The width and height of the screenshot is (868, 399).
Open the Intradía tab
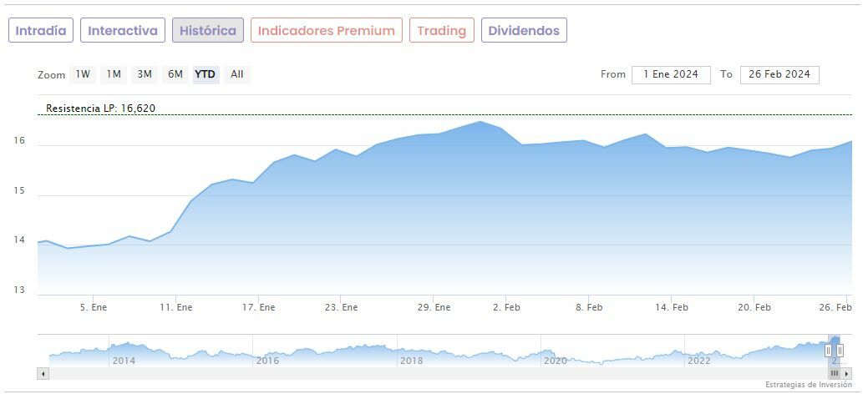(41, 31)
